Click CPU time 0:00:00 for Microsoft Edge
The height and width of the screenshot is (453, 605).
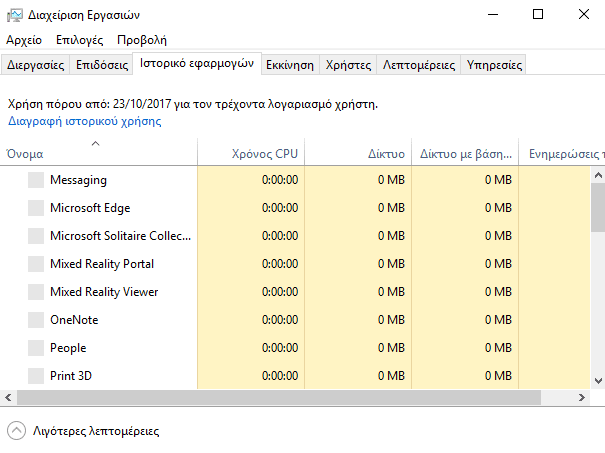tap(280, 208)
